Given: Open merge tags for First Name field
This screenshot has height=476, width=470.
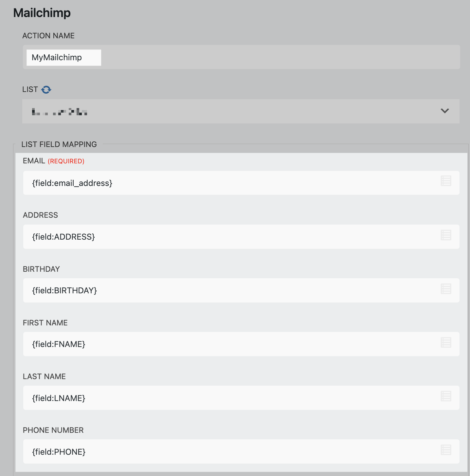Looking at the screenshot, I should (446, 342).
